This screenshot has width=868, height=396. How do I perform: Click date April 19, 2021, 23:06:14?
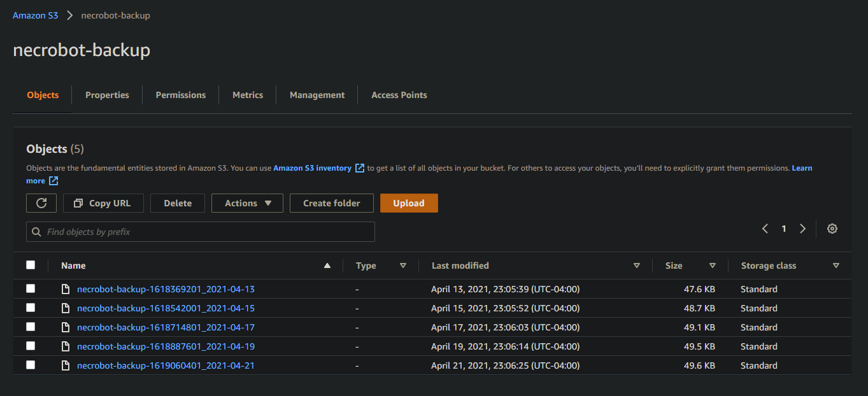point(506,346)
